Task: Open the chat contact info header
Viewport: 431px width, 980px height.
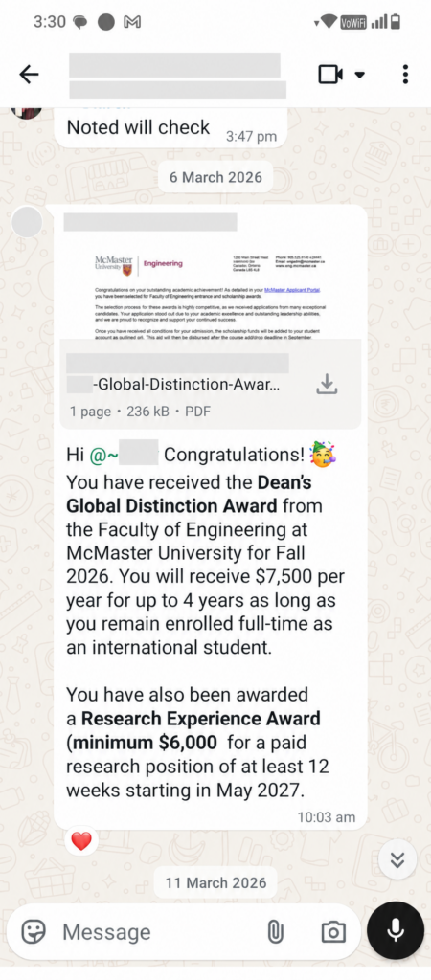Action: pyautogui.click(x=177, y=75)
